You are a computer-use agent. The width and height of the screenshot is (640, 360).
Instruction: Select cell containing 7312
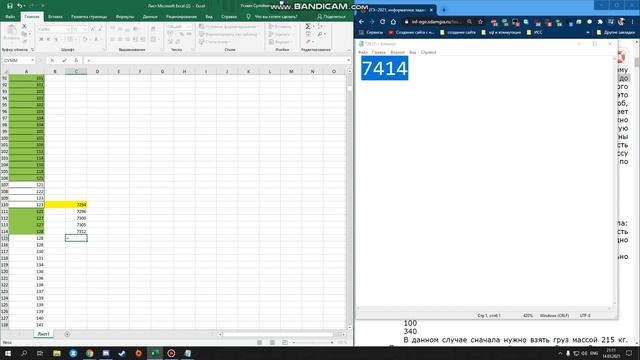[x=76, y=231]
